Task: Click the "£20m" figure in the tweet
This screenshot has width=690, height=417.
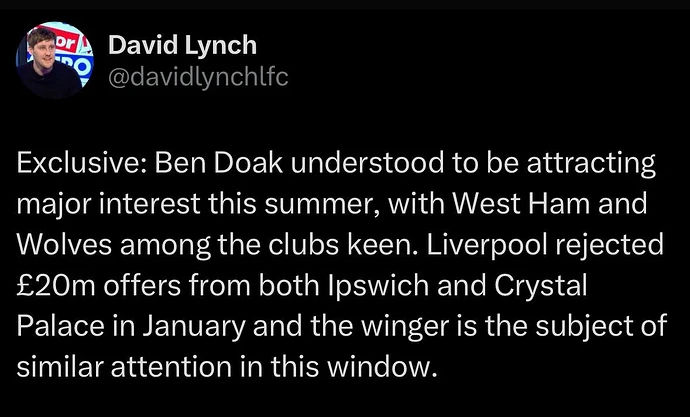Action: click(56, 286)
